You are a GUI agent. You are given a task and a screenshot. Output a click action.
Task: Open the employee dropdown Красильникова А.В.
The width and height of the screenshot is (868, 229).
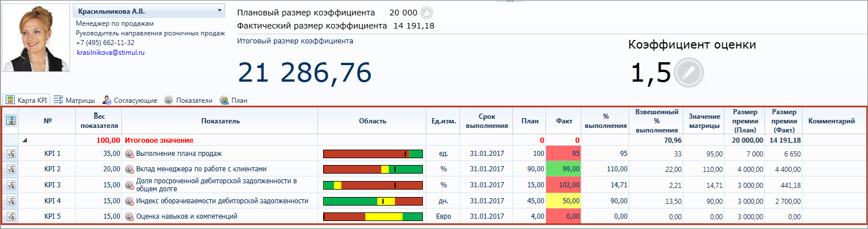[x=150, y=11]
